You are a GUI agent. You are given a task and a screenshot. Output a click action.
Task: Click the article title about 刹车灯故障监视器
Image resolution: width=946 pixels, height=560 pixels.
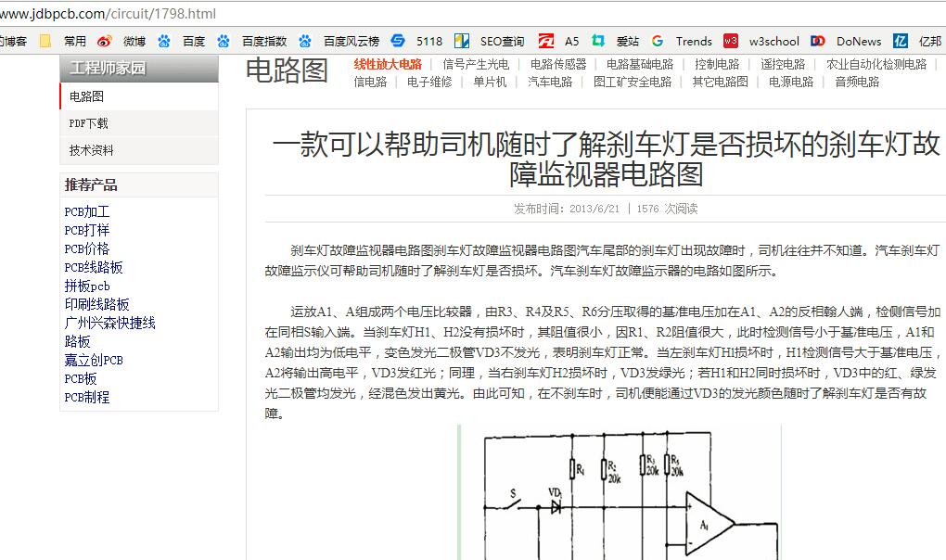606,159
